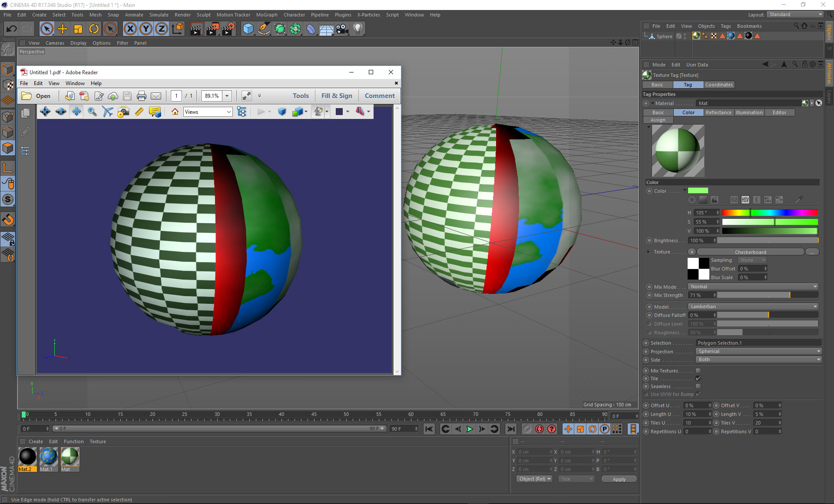Viewport: 834px width, 504px height.
Task: Toggle the Brightness animation radio dot
Action: click(x=649, y=240)
